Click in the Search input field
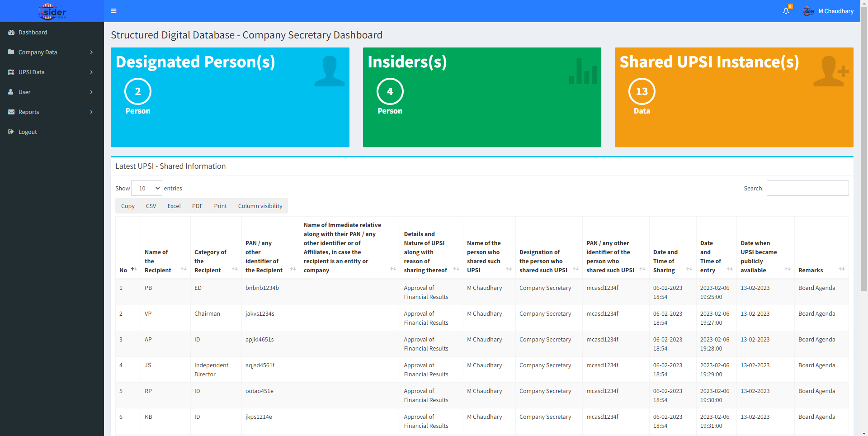The width and height of the screenshot is (868, 436). (807, 188)
